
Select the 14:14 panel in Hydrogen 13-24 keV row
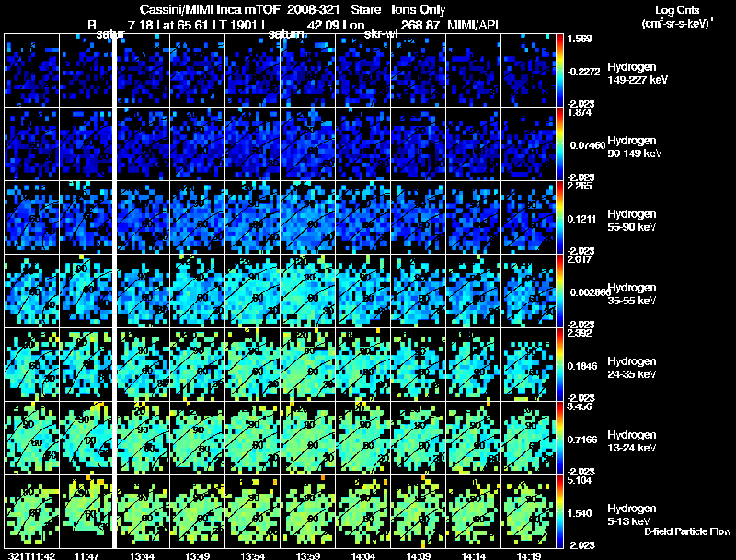tap(474, 439)
